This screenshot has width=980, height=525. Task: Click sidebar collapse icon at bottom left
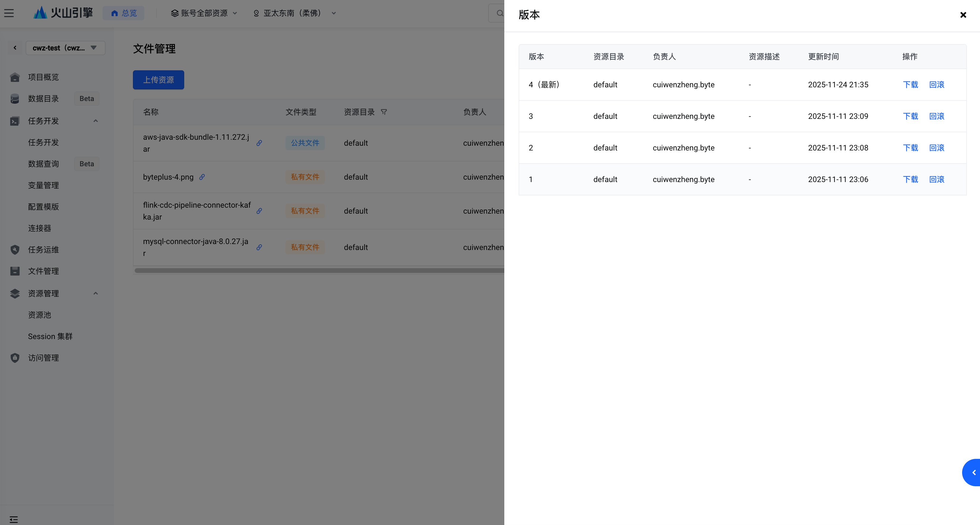click(x=14, y=519)
